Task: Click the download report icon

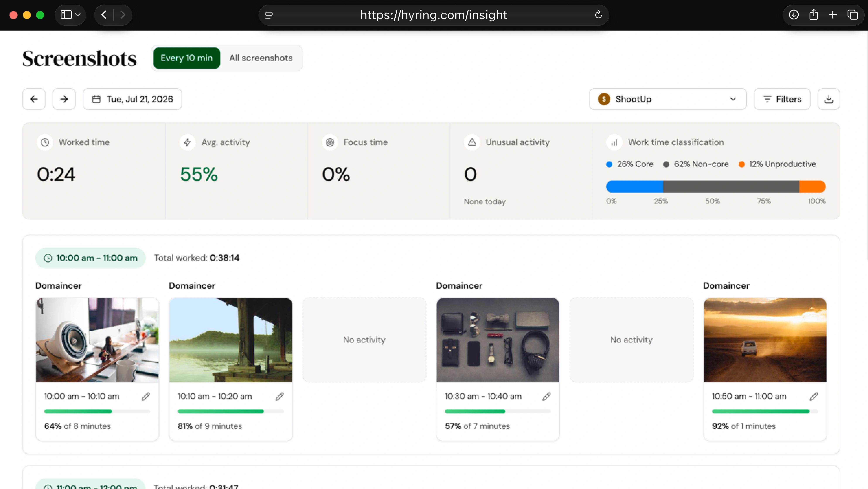Action: (829, 99)
